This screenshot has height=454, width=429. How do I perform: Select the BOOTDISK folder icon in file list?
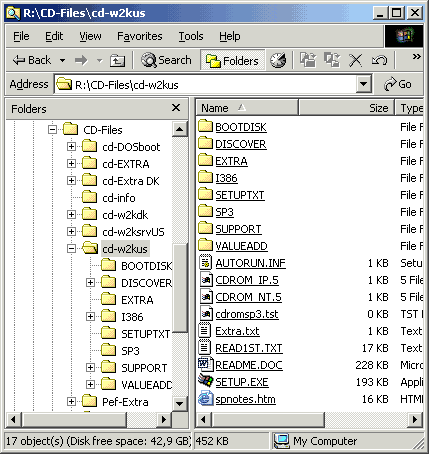pos(205,126)
